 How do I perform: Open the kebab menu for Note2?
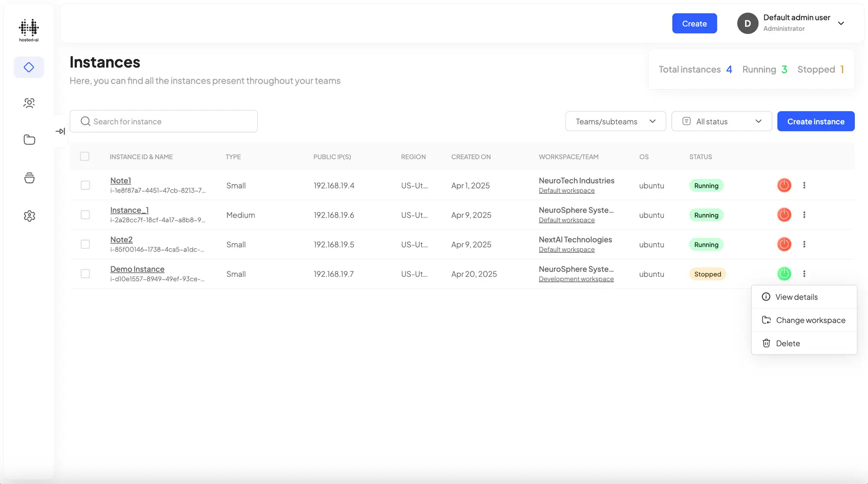tap(804, 244)
